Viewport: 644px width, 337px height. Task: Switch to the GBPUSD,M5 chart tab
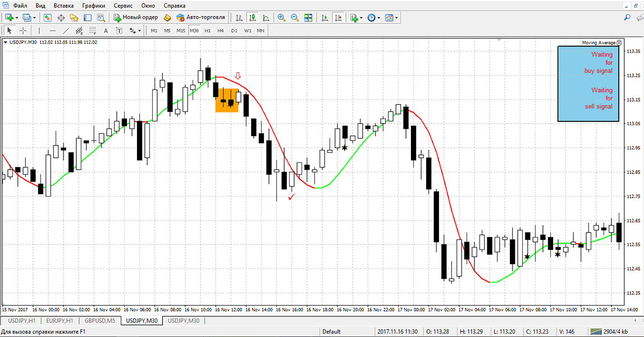click(101, 321)
